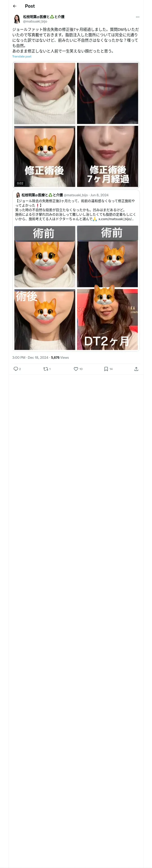
Task: Click the share upload icon
Action: point(136,369)
